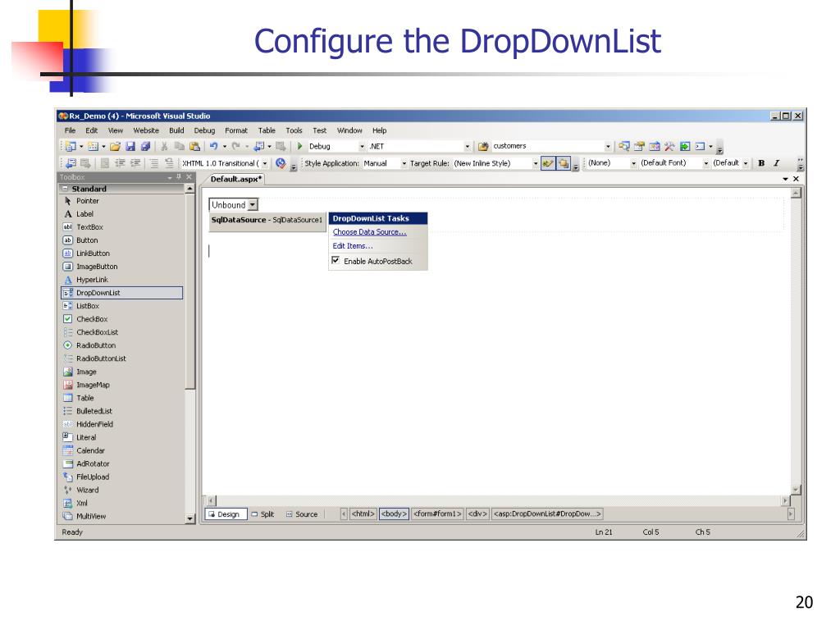Open the Default Font dropdown

click(705, 163)
